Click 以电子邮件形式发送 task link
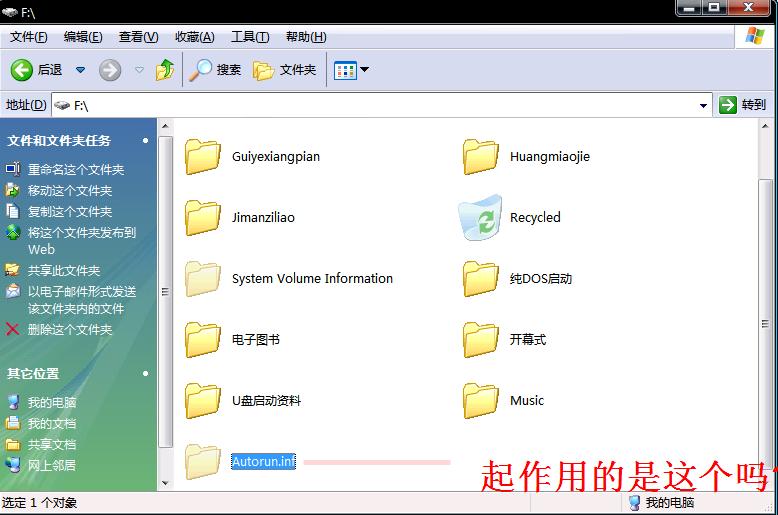The width and height of the screenshot is (778, 515). [x=81, y=300]
